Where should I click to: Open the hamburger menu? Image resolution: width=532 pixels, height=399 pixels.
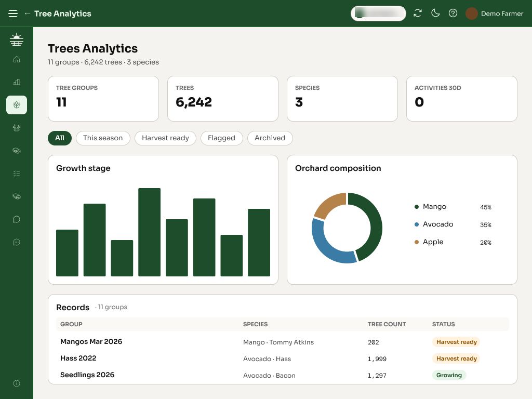point(13,14)
